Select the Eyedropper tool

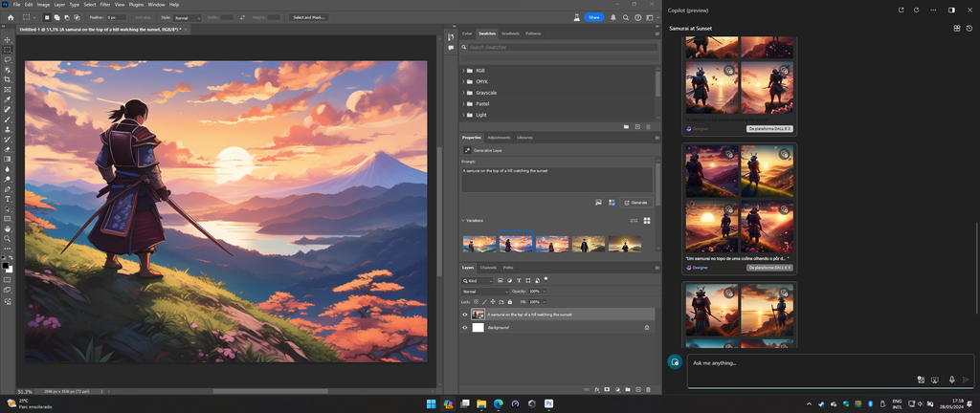pos(8,99)
